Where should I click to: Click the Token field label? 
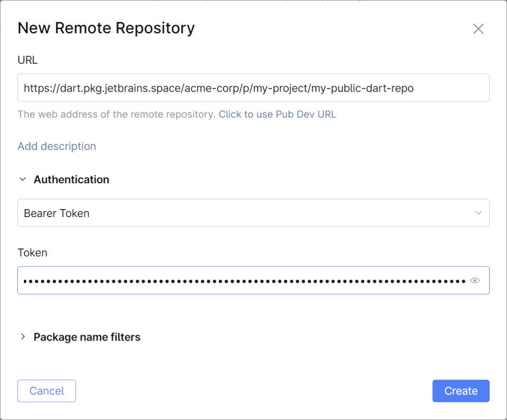pos(32,253)
